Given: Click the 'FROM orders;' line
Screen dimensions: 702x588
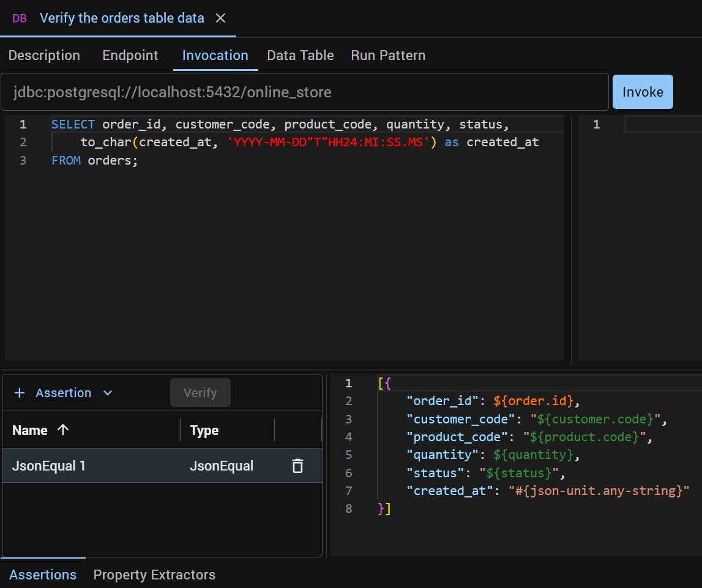Looking at the screenshot, I should point(94,160).
